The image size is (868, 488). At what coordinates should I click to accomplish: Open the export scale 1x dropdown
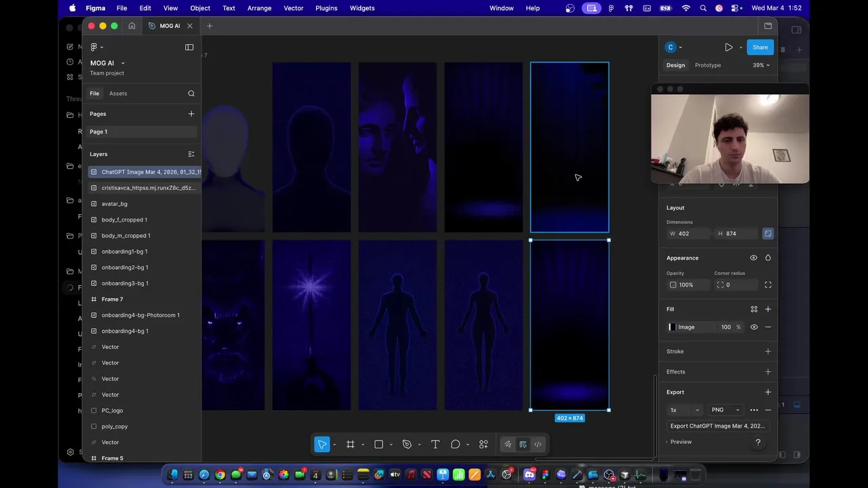(x=684, y=410)
